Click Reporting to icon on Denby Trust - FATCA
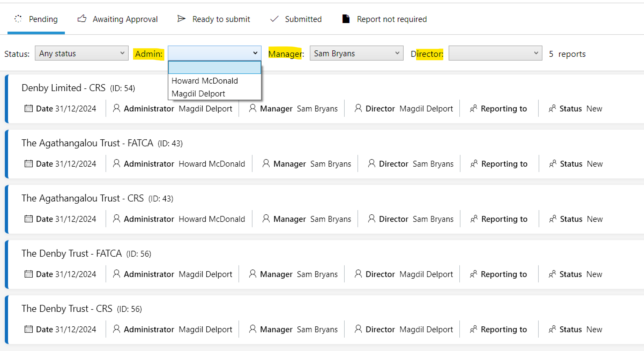644x351 pixels. click(474, 274)
